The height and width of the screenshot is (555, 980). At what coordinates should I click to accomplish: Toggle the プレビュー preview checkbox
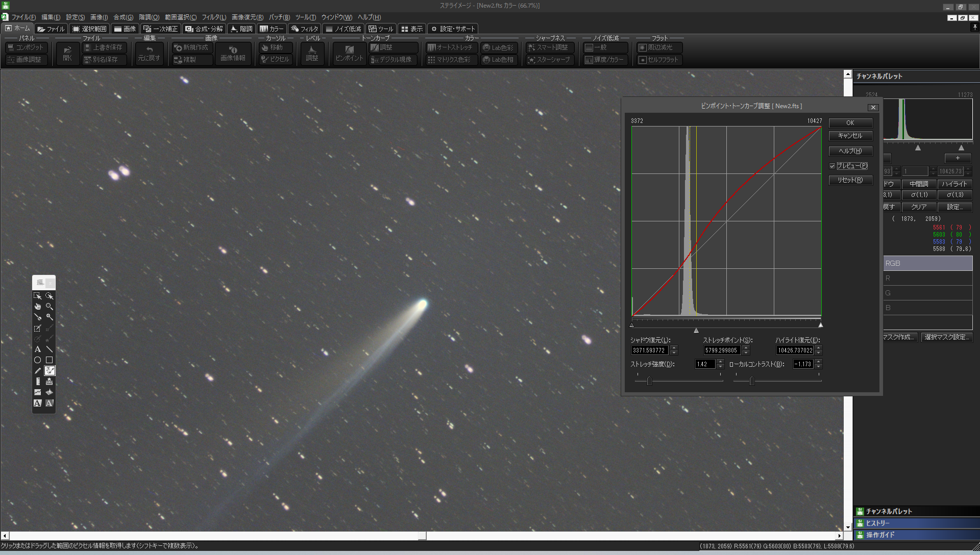point(832,166)
